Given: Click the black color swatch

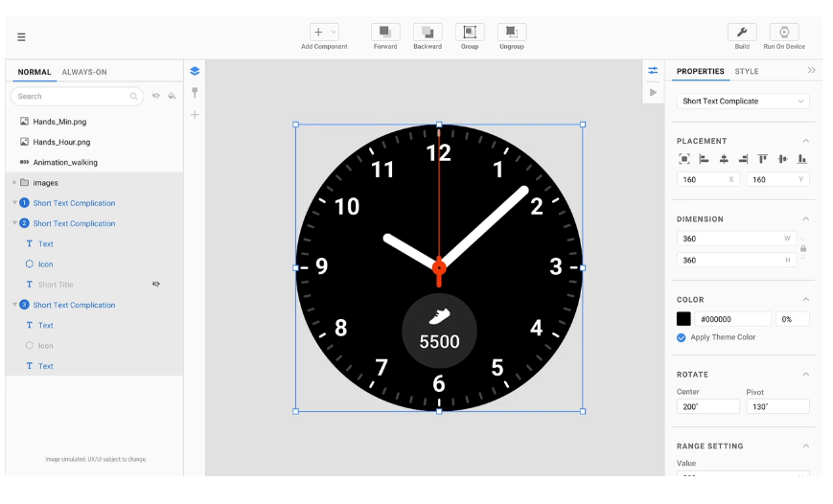Looking at the screenshot, I should (683, 319).
